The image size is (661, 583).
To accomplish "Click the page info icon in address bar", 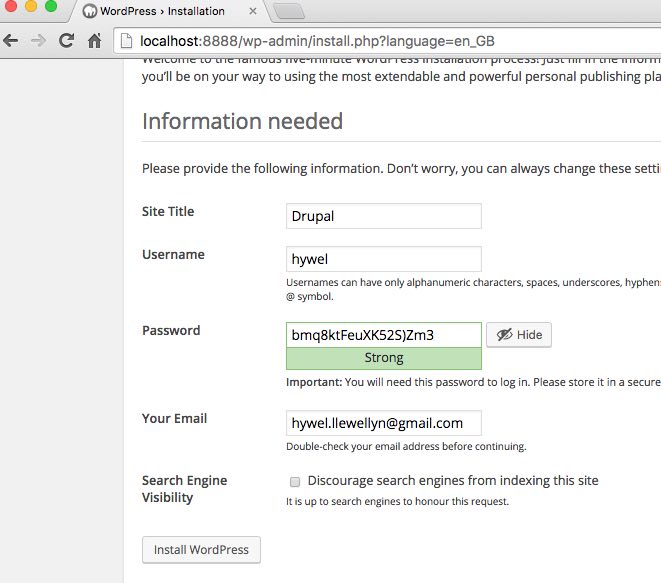I will pos(126,41).
